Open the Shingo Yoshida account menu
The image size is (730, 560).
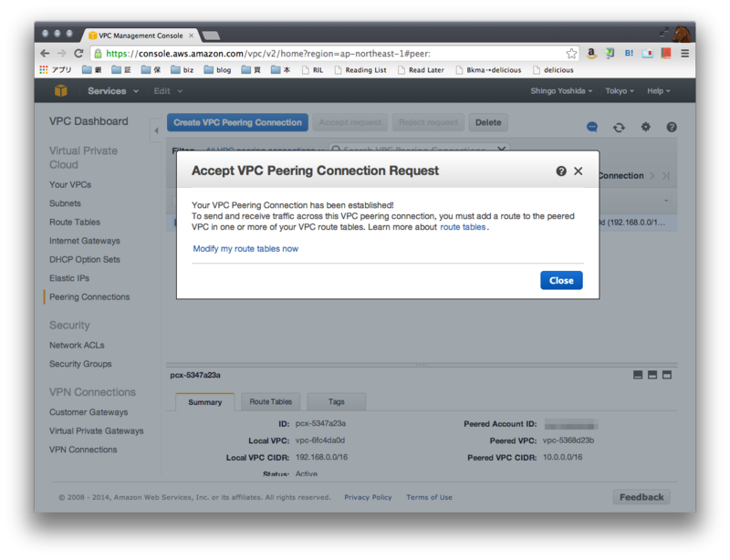(561, 91)
